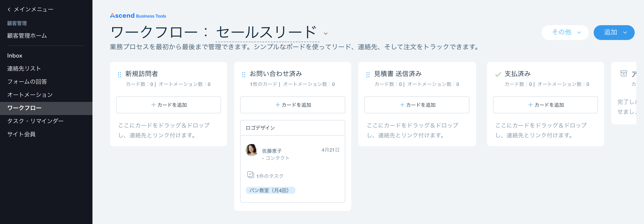Click the archive icon on the rightmost column
The height and width of the screenshot is (224, 644).
pyautogui.click(x=624, y=73)
